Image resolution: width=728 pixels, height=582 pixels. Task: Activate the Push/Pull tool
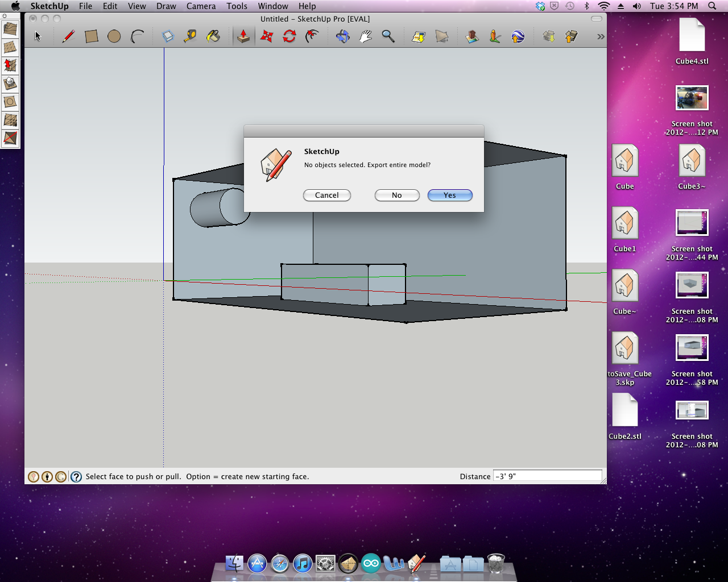coord(243,36)
